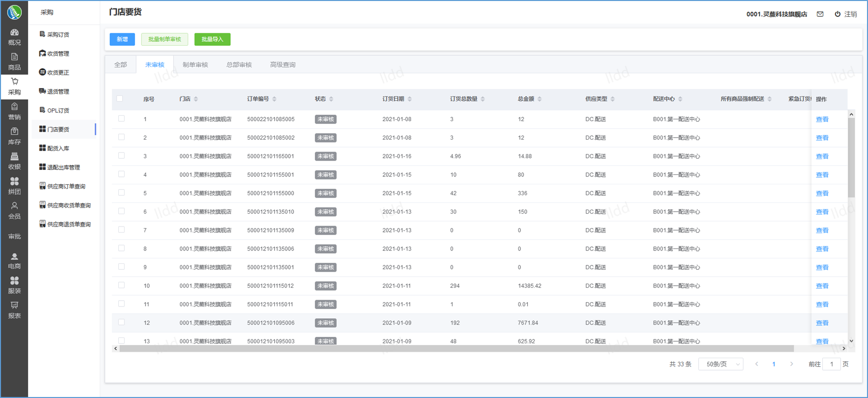Toggle the select-all checkbox in table header
This screenshot has height=398, width=868.
click(120, 99)
